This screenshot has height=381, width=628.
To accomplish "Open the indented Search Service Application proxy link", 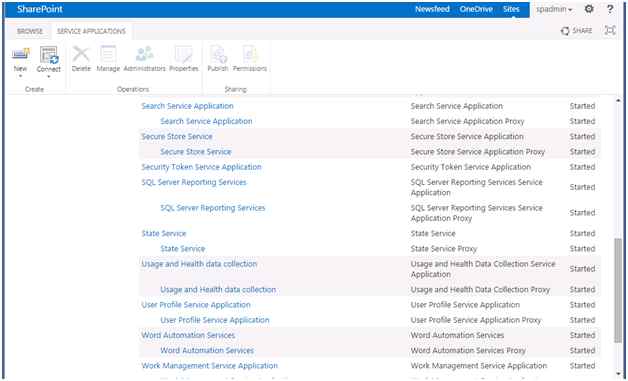I will 206,121.
